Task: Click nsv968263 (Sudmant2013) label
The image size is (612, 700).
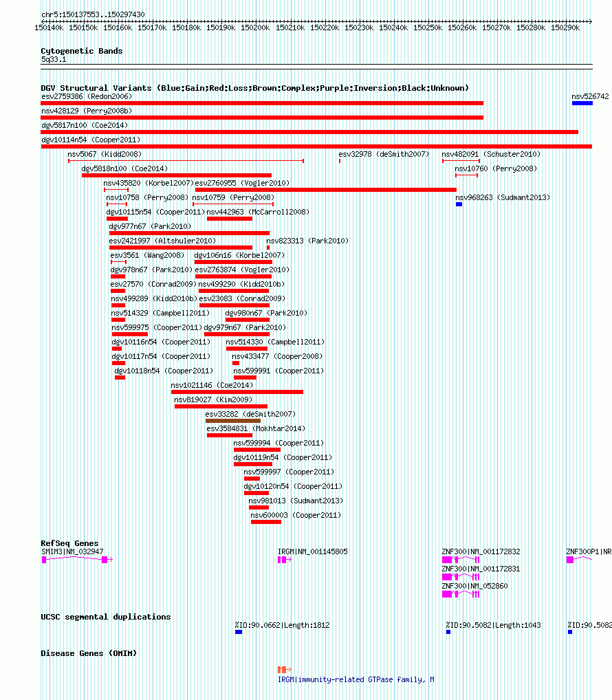Action: (x=503, y=197)
